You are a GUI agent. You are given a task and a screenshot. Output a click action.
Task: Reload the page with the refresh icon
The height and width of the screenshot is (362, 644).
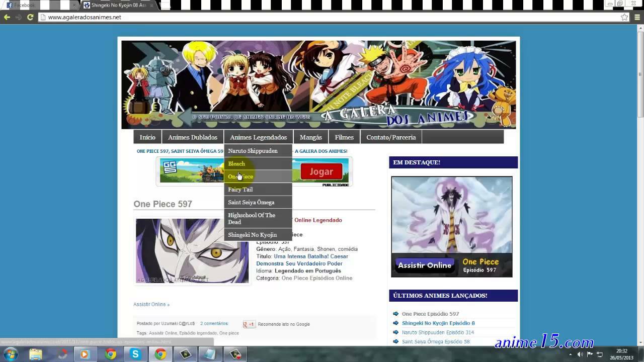[x=30, y=17]
